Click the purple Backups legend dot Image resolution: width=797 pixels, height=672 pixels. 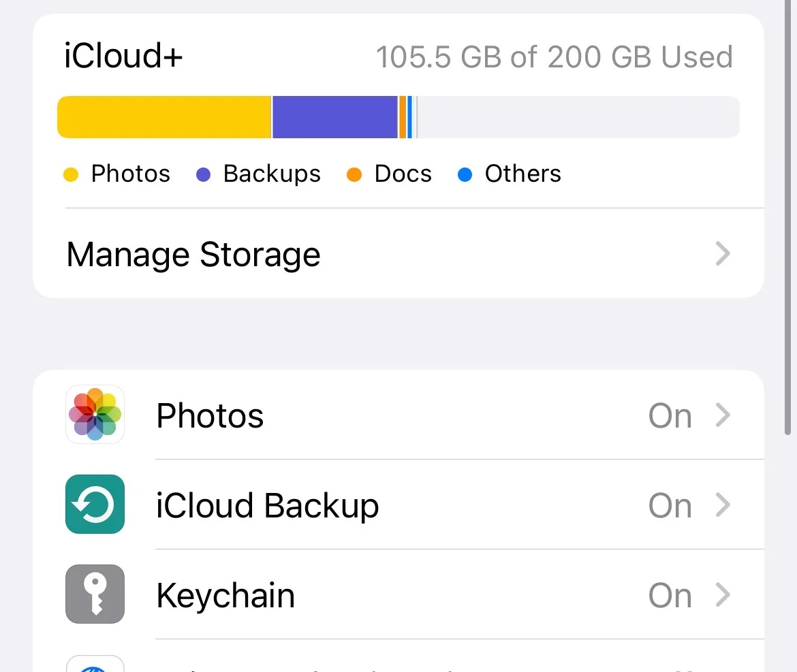pyautogui.click(x=203, y=174)
